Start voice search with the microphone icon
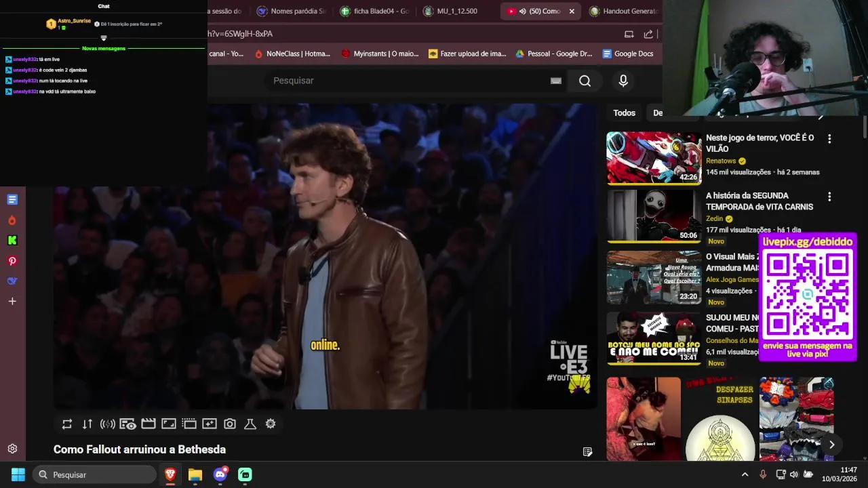The width and height of the screenshot is (868, 488). pyautogui.click(x=623, y=81)
